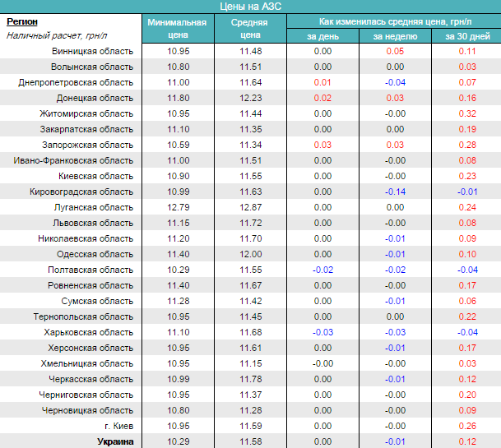
Task: Click the "Цены на АЗС" table title
Action: pos(250,6)
